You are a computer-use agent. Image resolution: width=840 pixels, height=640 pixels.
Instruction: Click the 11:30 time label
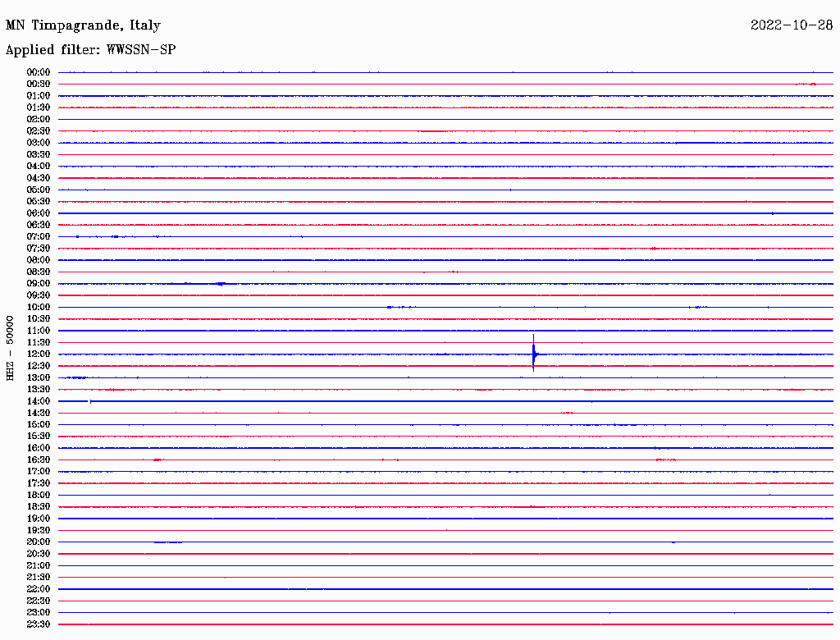[x=39, y=342]
